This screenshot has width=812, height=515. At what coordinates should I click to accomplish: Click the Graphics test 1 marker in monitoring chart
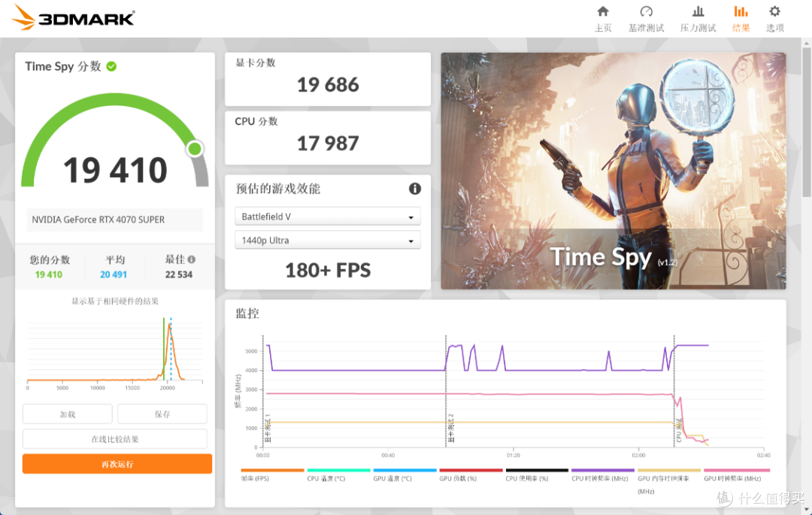click(x=268, y=429)
